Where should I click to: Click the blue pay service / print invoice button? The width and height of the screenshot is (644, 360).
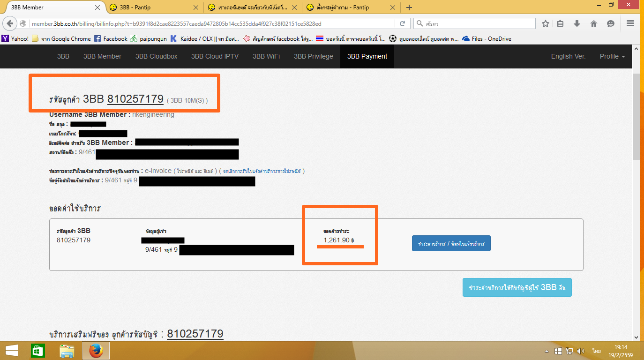point(451,244)
